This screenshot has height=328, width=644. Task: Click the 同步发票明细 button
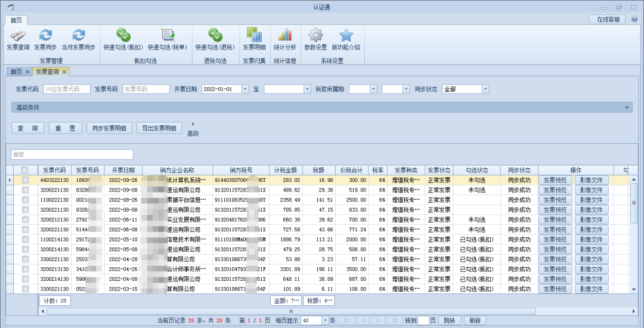(x=109, y=128)
